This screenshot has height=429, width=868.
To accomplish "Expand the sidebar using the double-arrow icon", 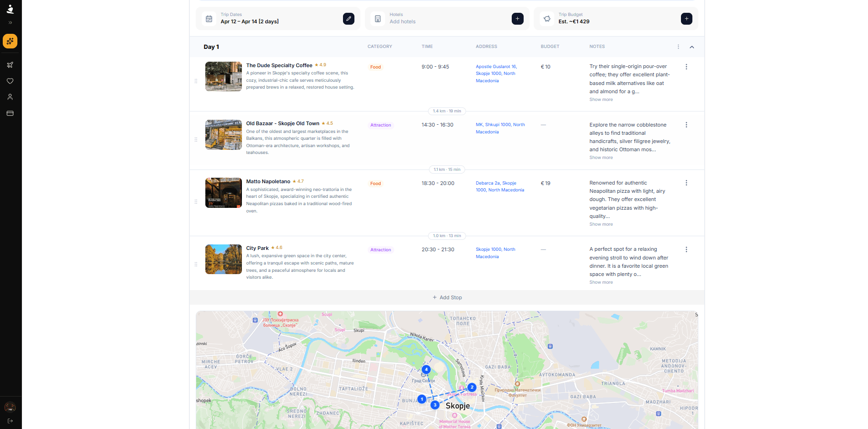I will (10, 22).
